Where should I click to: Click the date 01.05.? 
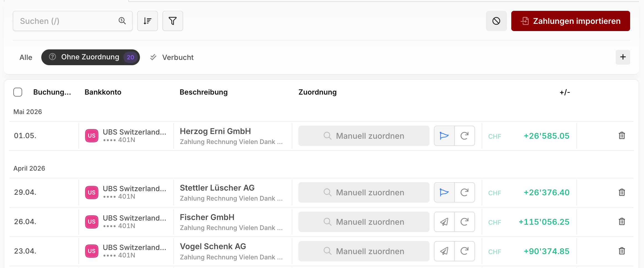point(25,136)
